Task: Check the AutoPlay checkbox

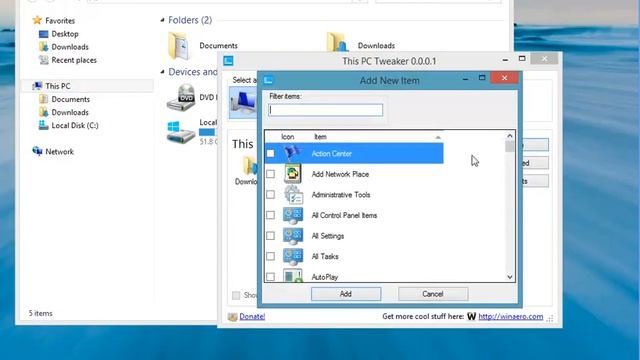Action: click(270, 277)
